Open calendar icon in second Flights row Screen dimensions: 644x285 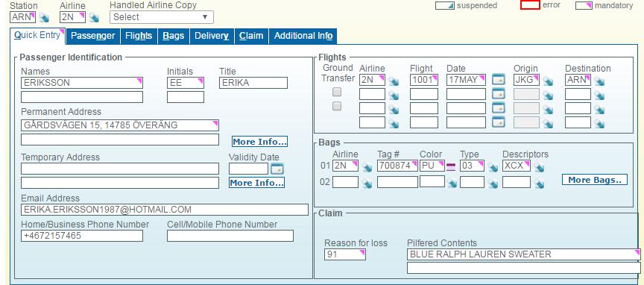point(499,94)
